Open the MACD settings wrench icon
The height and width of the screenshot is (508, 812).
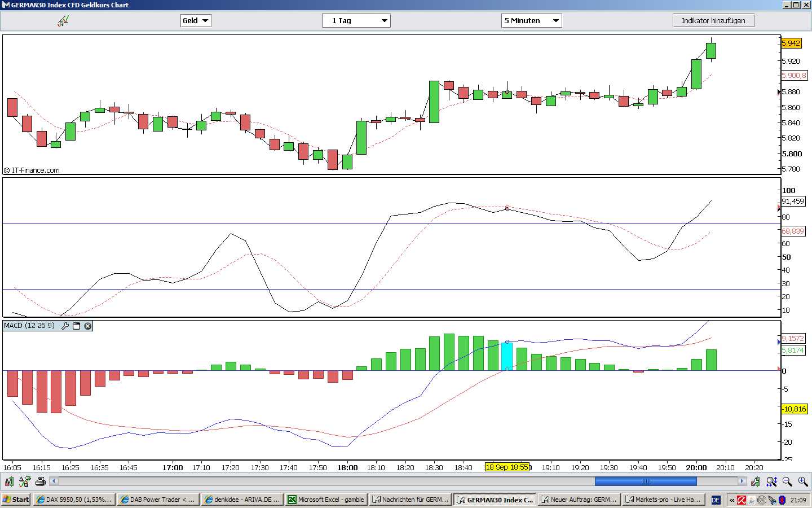(x=65, y=326)
